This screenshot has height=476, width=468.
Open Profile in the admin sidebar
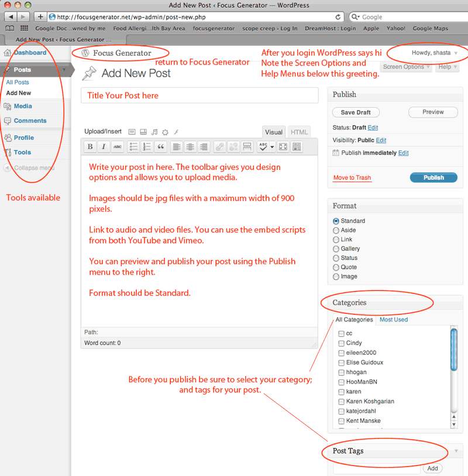click(23, 138)
